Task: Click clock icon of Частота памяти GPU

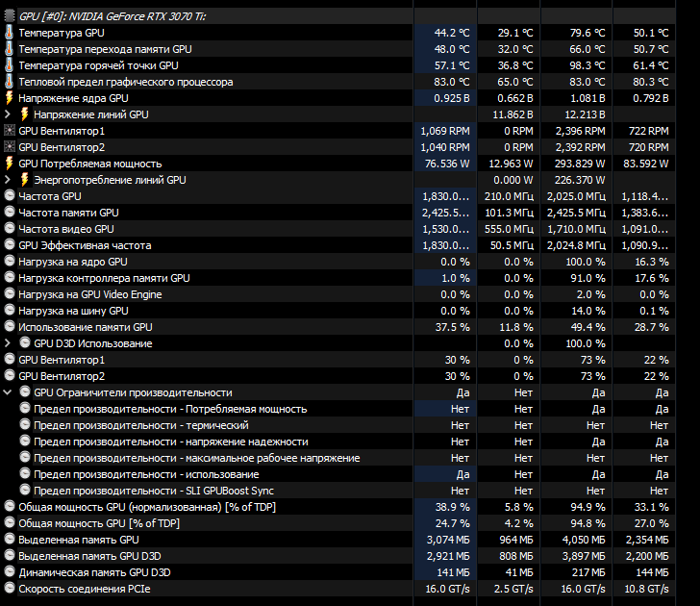Action: click(10, 213)
